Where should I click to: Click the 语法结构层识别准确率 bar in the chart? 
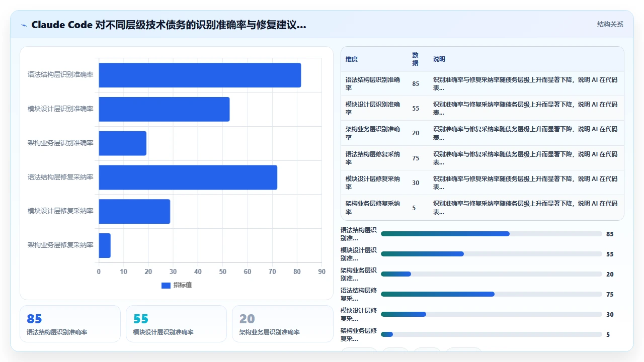(200, 75)
